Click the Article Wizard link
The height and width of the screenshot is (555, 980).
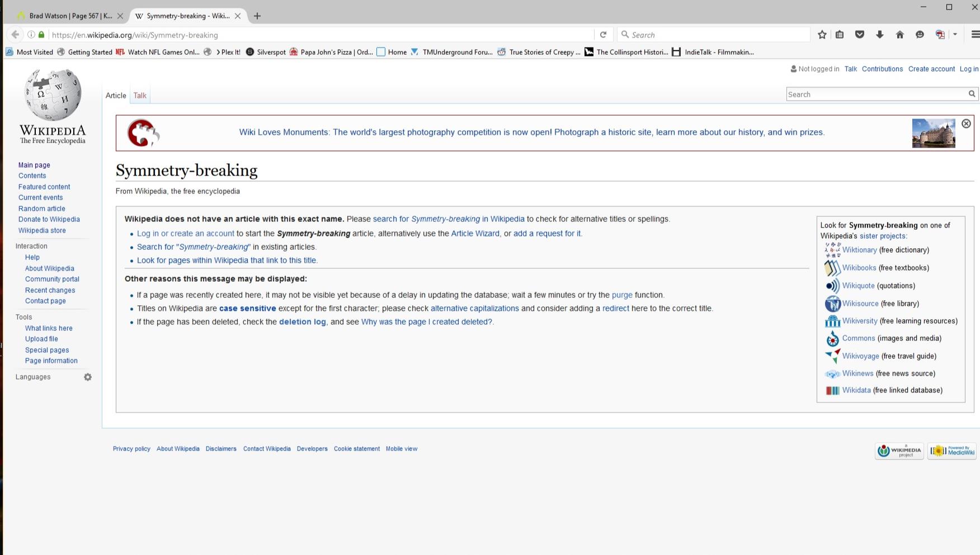tap(475, 234)
